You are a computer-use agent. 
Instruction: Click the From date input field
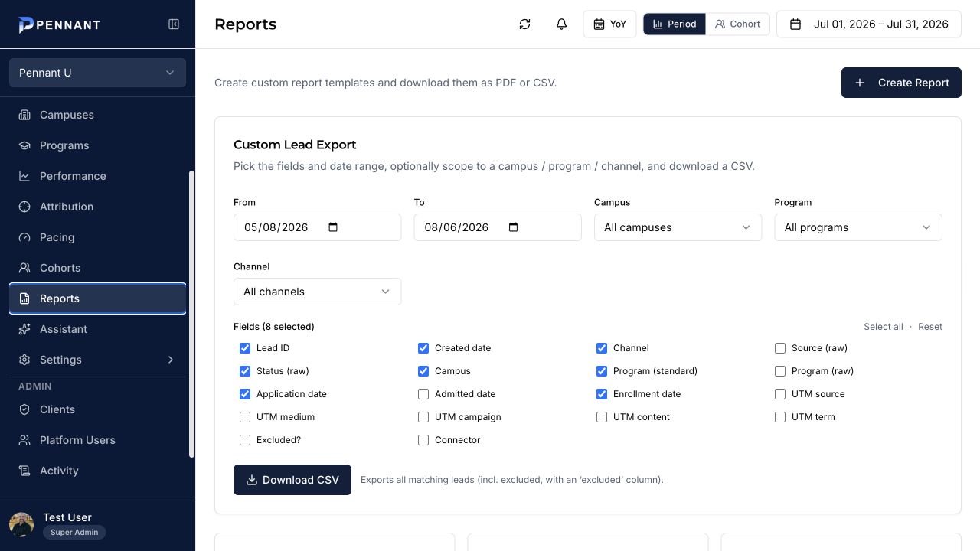point(317,227)
